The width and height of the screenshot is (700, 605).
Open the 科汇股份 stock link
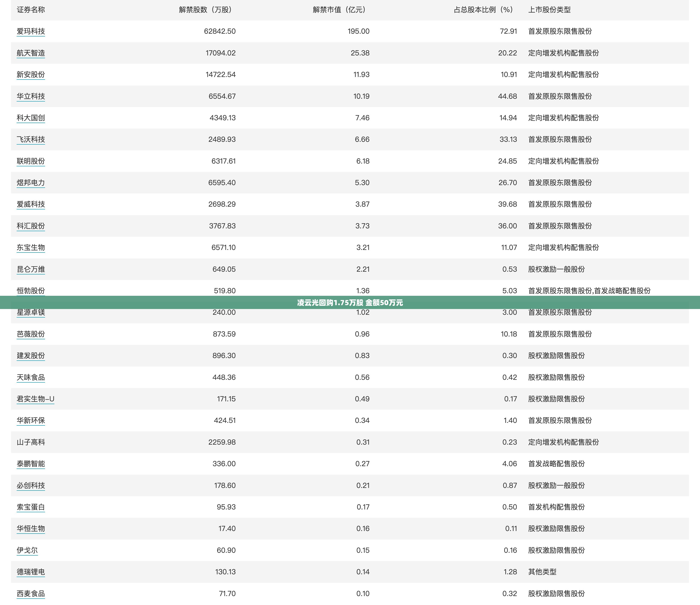click(31, 226)
